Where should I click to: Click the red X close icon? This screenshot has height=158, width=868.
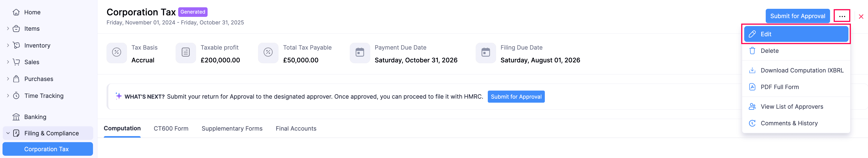click(x=861, y=17)
